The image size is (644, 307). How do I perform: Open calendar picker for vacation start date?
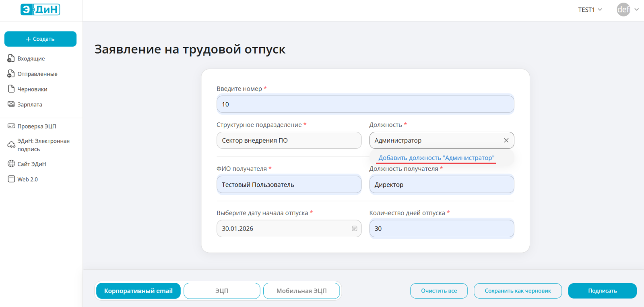click(x=354, y=228)
